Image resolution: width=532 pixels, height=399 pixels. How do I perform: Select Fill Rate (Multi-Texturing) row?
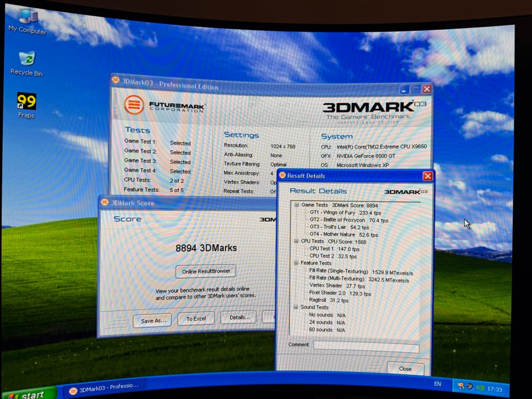tap(359, 279)
